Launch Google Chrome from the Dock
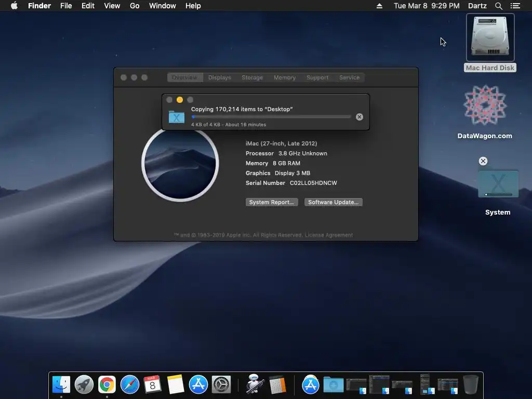532x399 pixels. [107, 384]
